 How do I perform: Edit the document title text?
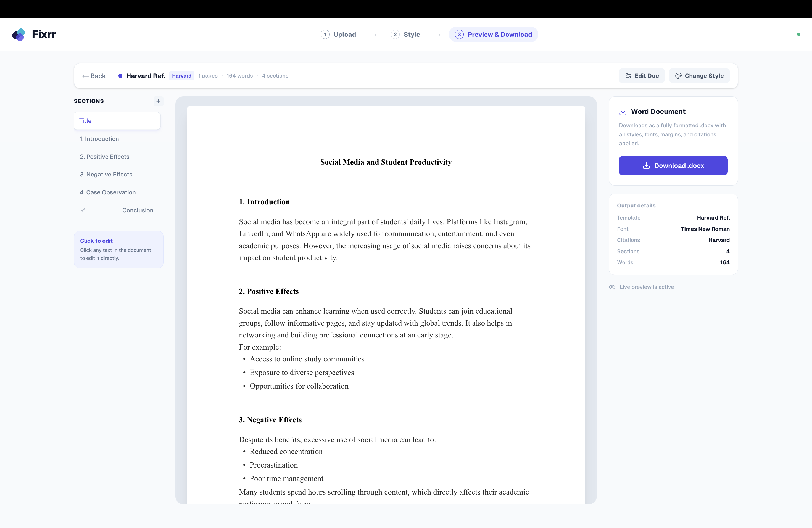(x=386, y=162)
